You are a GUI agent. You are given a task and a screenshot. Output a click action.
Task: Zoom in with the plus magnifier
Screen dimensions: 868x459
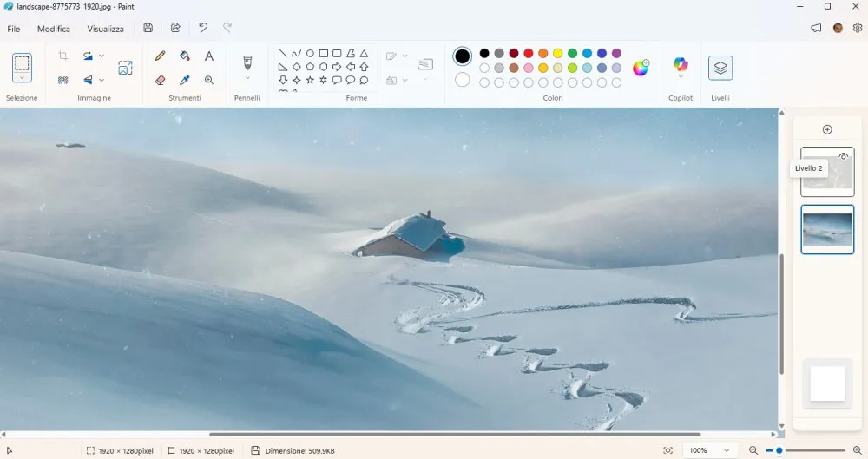point(858,450)
